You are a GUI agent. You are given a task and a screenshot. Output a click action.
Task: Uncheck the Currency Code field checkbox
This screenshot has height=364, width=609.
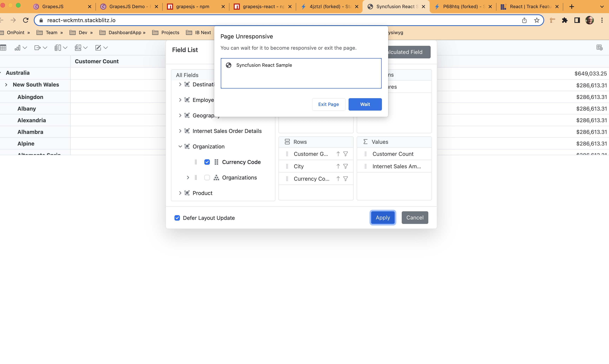(207, 162)
